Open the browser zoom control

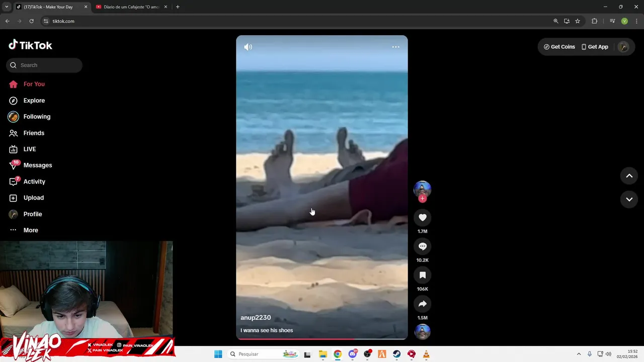tap(556, 21)
